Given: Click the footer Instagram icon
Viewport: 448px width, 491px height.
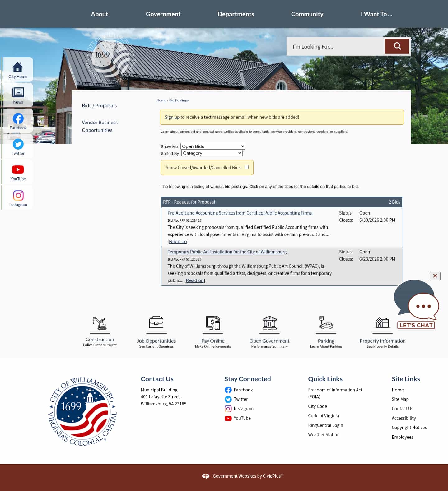Looking at the screenshot, I should 228,409.
